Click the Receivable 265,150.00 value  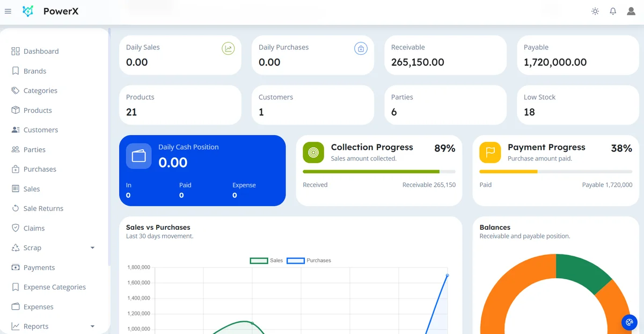click(x=418, y=62)
